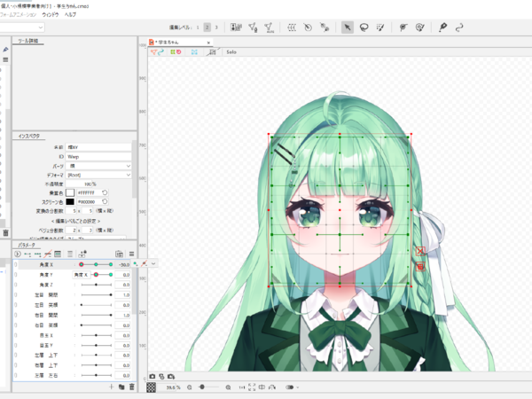The width and height of the screenshot is (532, 399).
Task: Click the new parameter plus icon
Action: tap(110, 387)
